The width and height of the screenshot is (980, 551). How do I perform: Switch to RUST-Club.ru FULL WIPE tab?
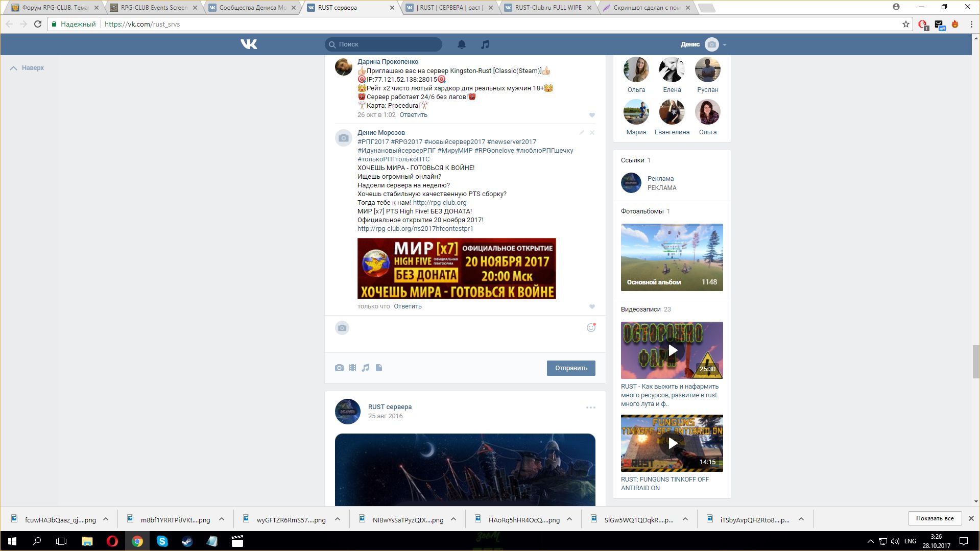click(547, 8)
